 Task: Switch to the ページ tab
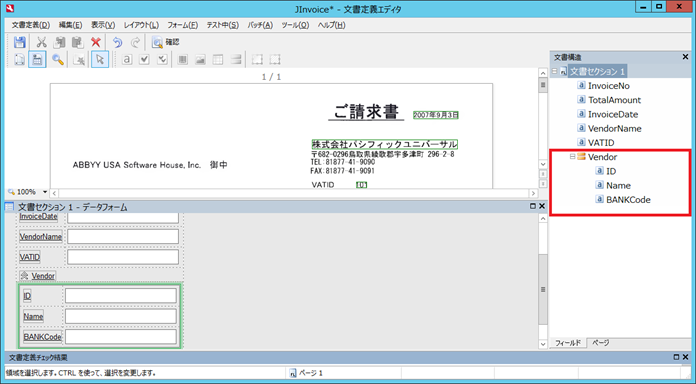[600, 343]
